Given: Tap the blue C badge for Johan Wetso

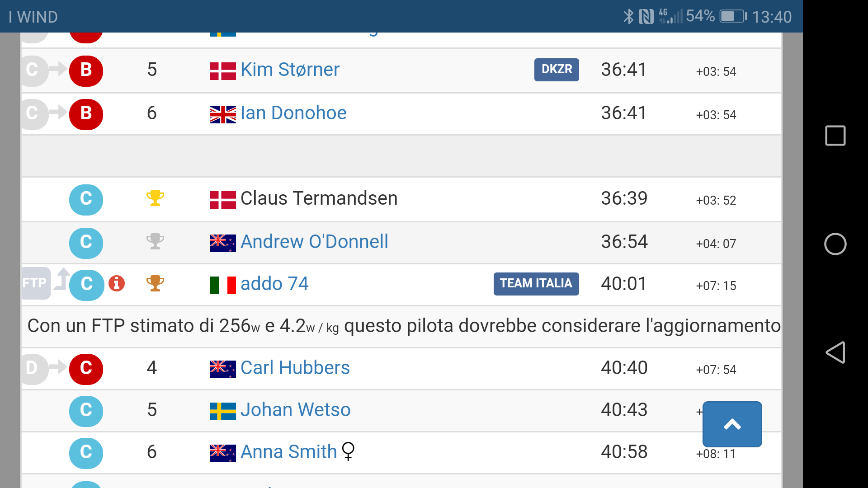Looking at the screenshot, I should tap(86, 411).
